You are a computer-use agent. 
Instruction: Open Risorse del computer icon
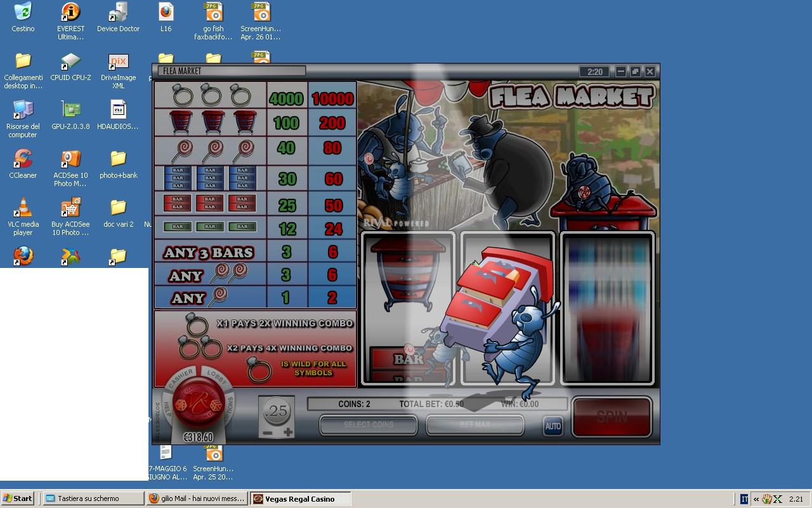(x=23, y=119)
